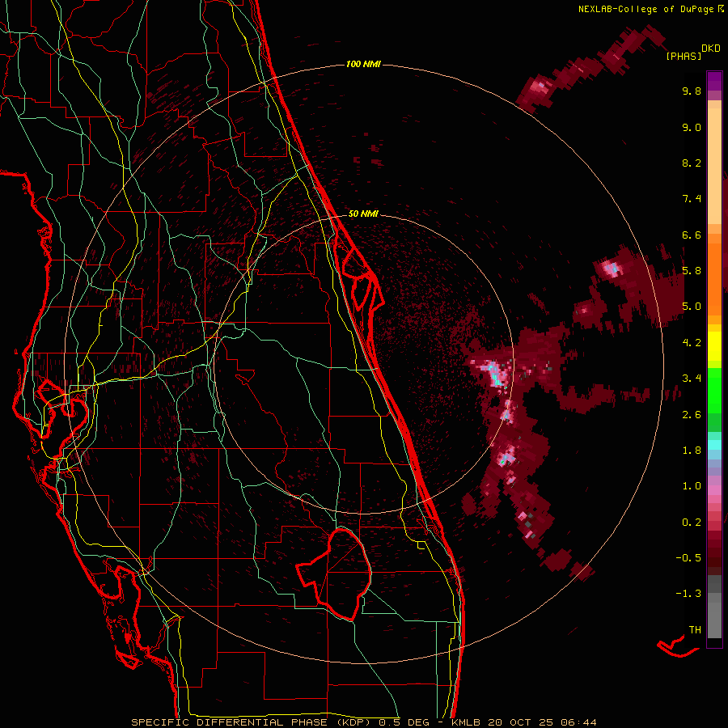Image resolution: width=728 pixels, height=728 pixels.
Task: Click the 1.0 scale value
Action: pyautogui.click(x=692, y=486)
